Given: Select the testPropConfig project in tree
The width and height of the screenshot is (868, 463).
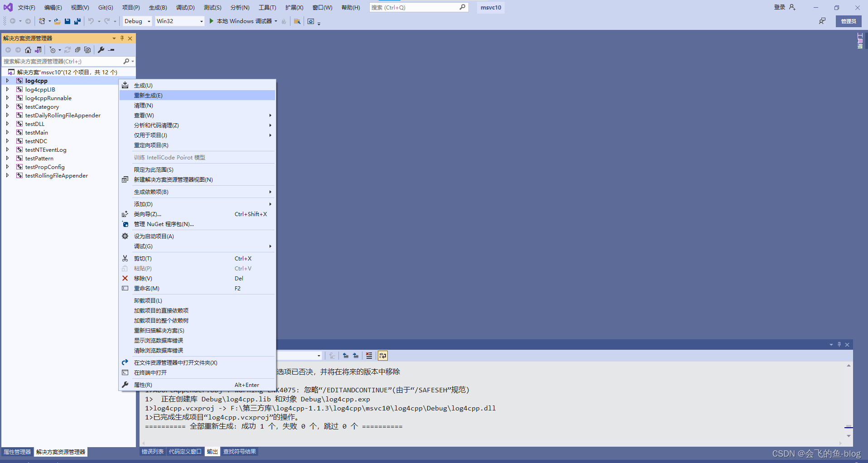Looking at the screenshot, I should click(x=45, y=167).
